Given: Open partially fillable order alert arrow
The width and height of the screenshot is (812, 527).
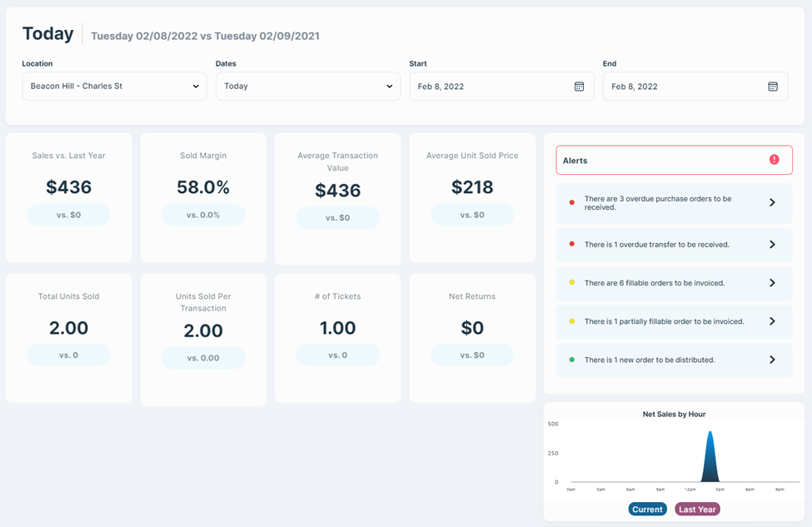Looking at the screenshot, I should [772, 321].
